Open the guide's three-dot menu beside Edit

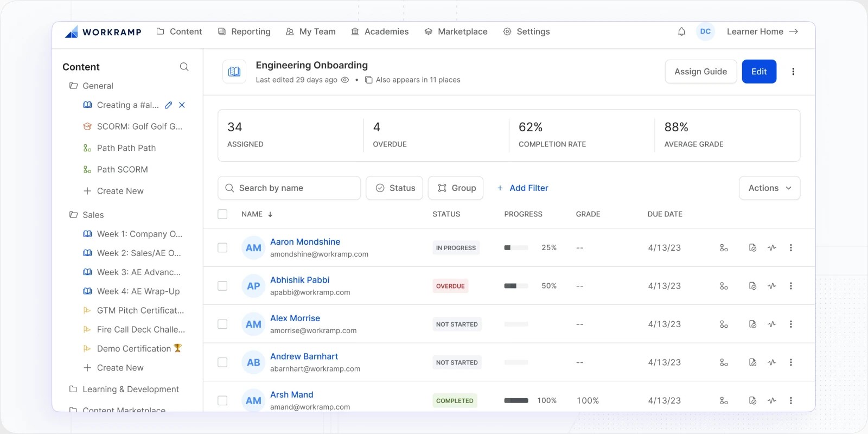point(793,72)
